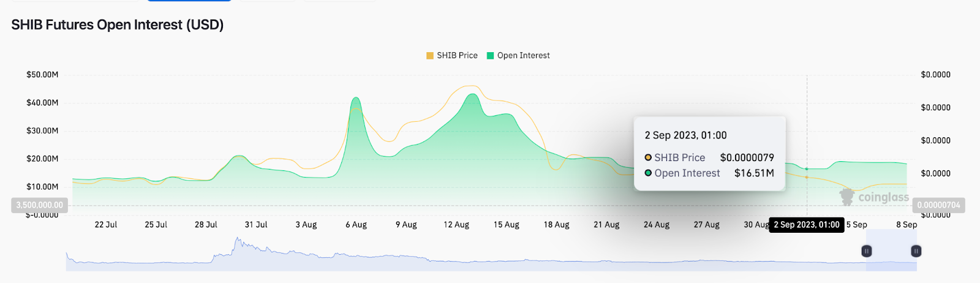Click the 12 Aug x-axis label
The width and height of the screenshot is (980, 283).
(456, 225)
